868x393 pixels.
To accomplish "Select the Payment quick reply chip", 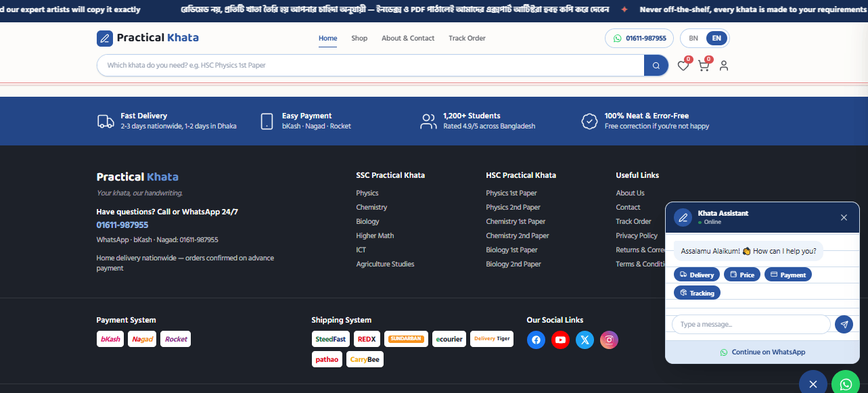I will click(x=788, y=275).
